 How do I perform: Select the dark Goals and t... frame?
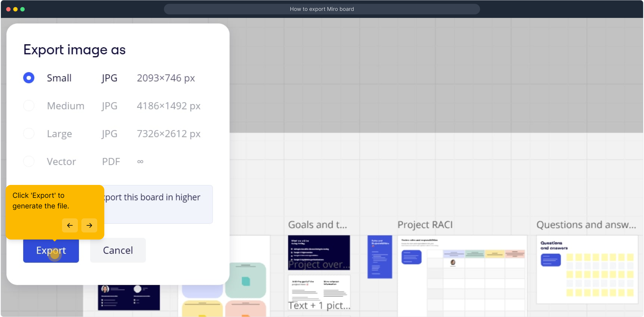pos(319,252)
